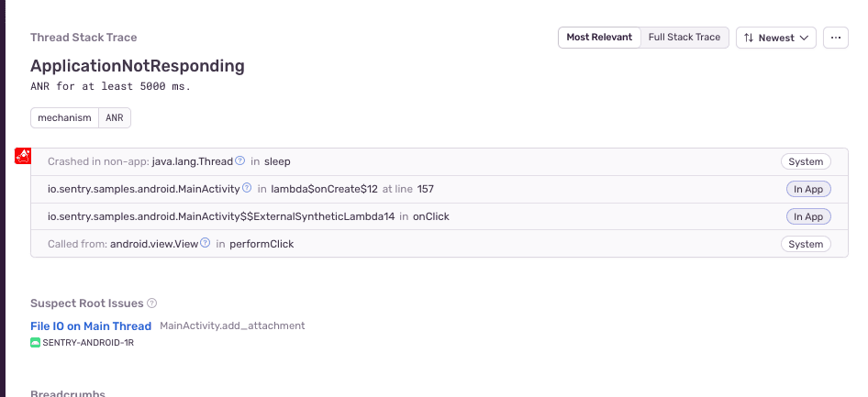Click the ANR tag value

point(115,118)
